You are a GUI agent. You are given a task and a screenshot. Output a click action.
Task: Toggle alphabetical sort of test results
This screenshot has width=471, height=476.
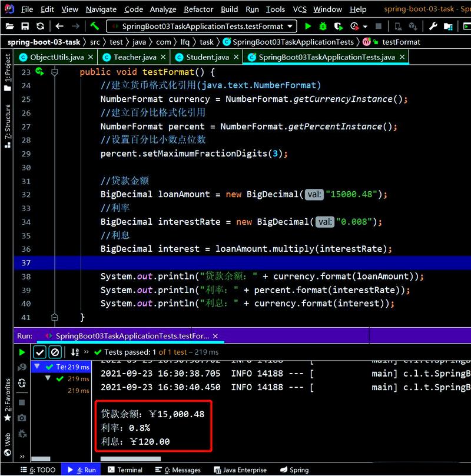point(75,352)
